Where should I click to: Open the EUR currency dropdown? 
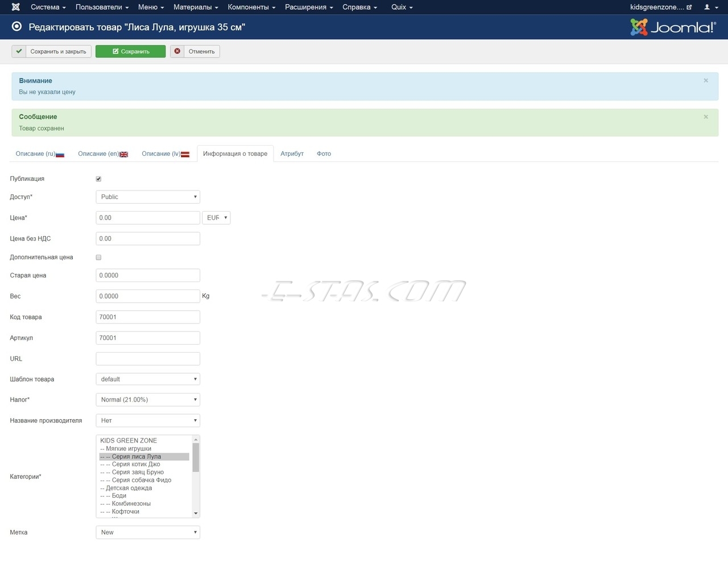click(216, 218)
